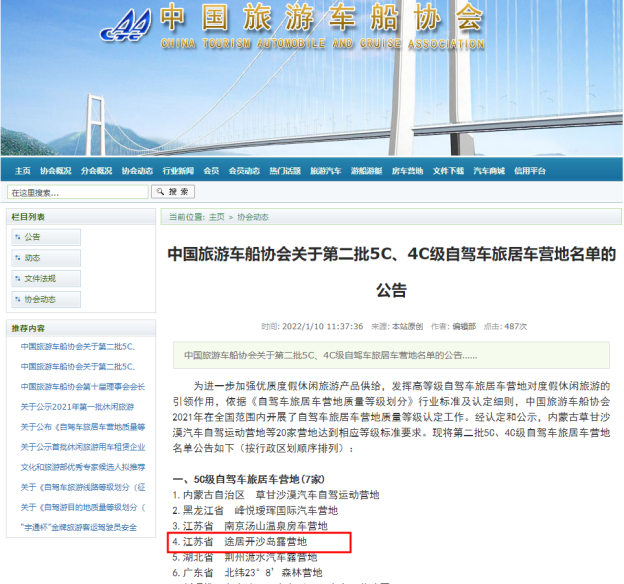Open the 行业新闻 navigation item
This screenshot has height=584, width=624.
pyautogui.click(x=178, y=171)
